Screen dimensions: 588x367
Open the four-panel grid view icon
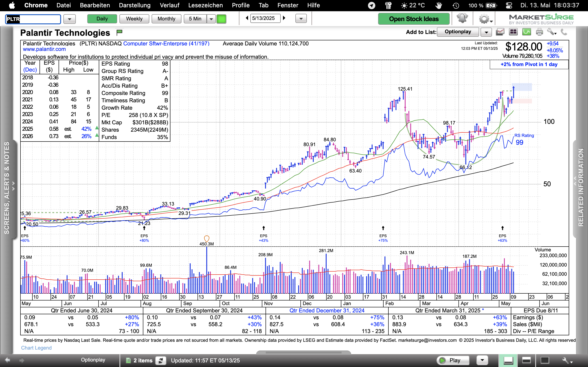click(513, 32)
